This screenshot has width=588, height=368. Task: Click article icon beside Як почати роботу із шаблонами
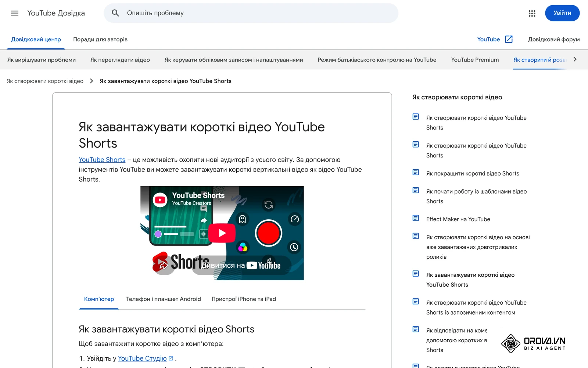(416, 190)
